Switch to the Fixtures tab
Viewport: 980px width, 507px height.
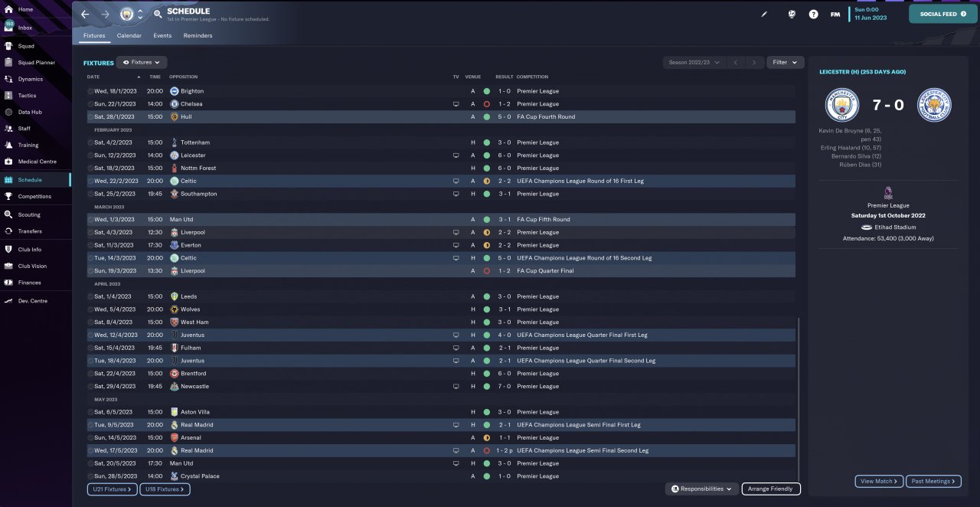point(94,36)
